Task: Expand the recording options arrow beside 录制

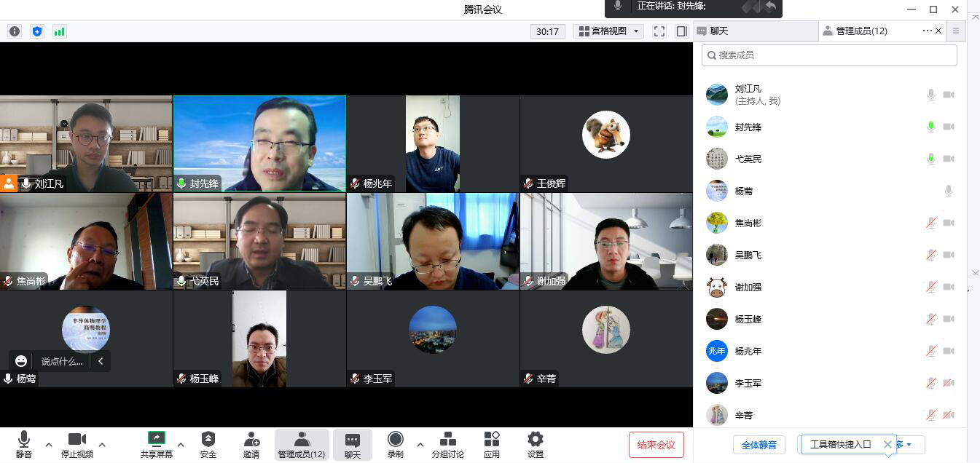Action: [x=420, y=445]
